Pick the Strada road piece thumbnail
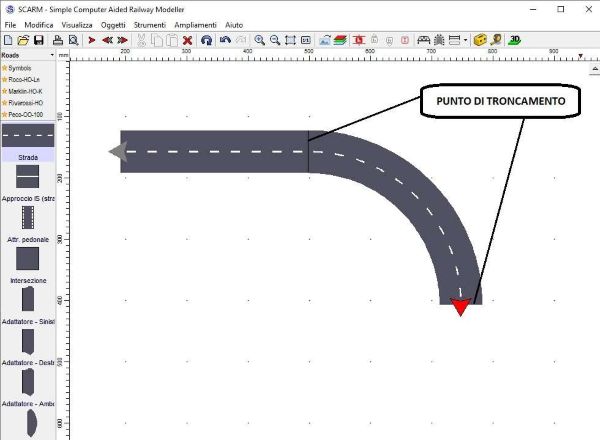Viewport: 600px width, 440px height. coord(28,135)
